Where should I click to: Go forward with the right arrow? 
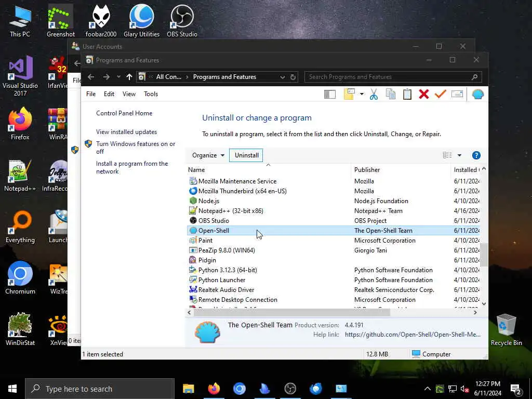pyautogui.click(x=107, y=77)
